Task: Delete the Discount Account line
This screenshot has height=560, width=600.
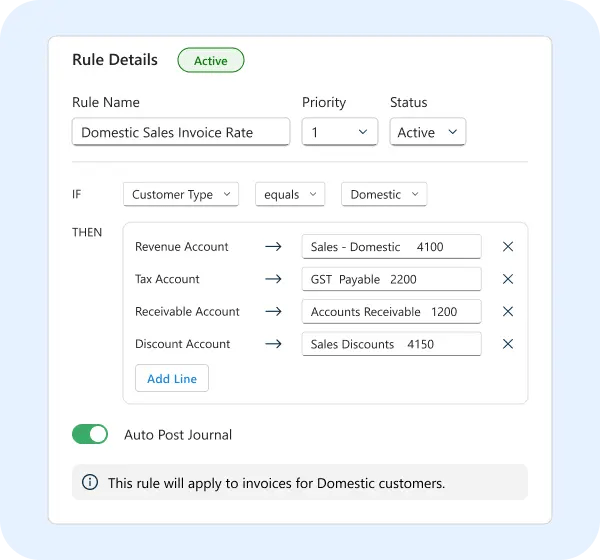Action: (x=508, y=344)
